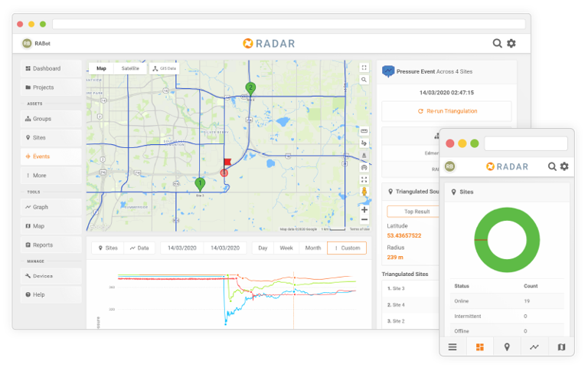
Task: Expand the More menu in sidebar
Action: pyautogui.click(x=51, y=176)
